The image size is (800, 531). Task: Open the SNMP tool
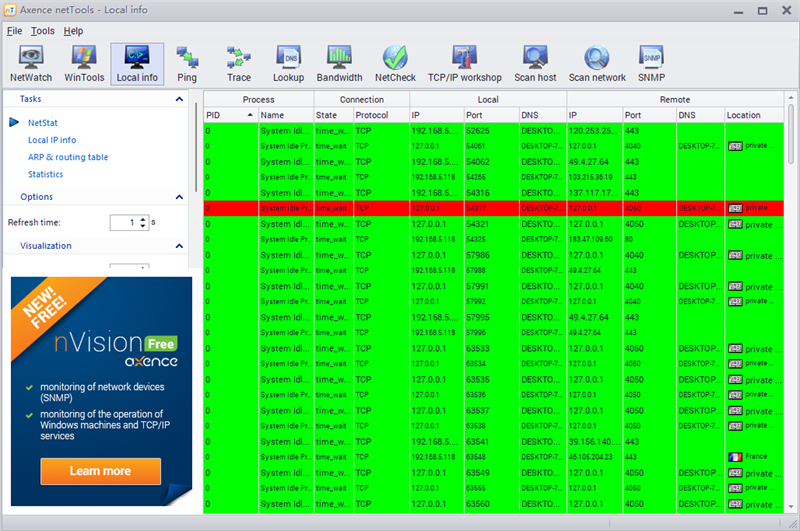point(652,64)
